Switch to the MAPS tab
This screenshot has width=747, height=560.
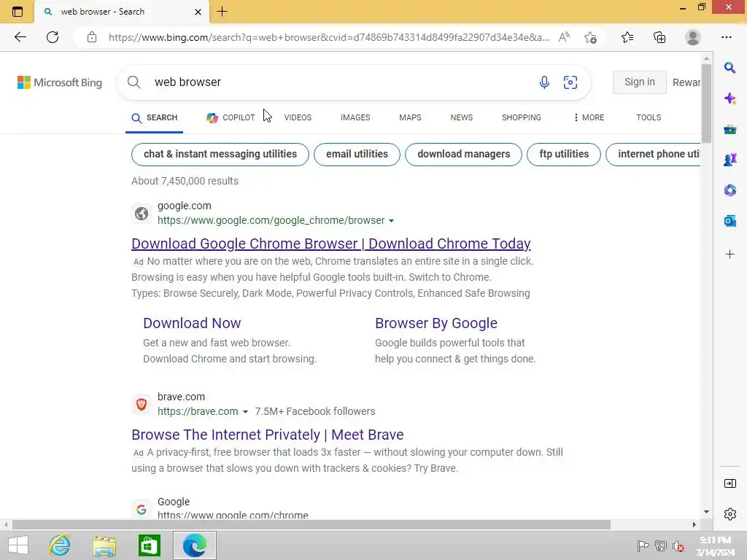[x=410, y=117]
